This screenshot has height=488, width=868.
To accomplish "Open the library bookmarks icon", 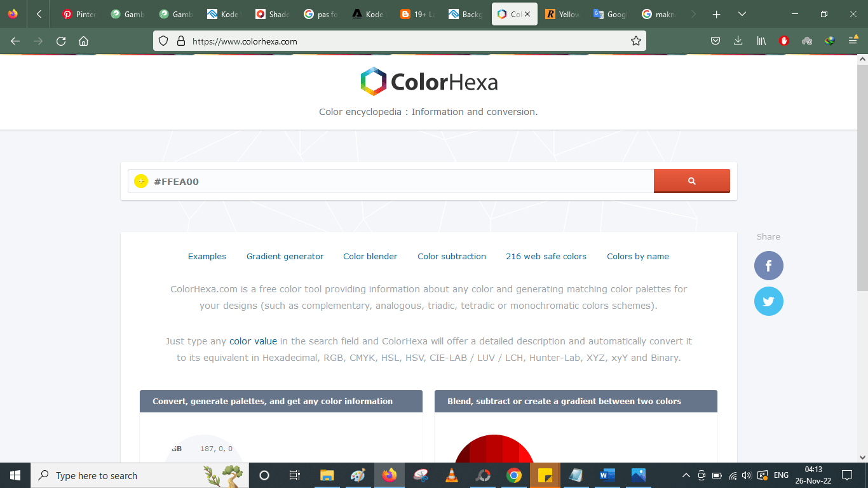I will [x=761, y=41].
